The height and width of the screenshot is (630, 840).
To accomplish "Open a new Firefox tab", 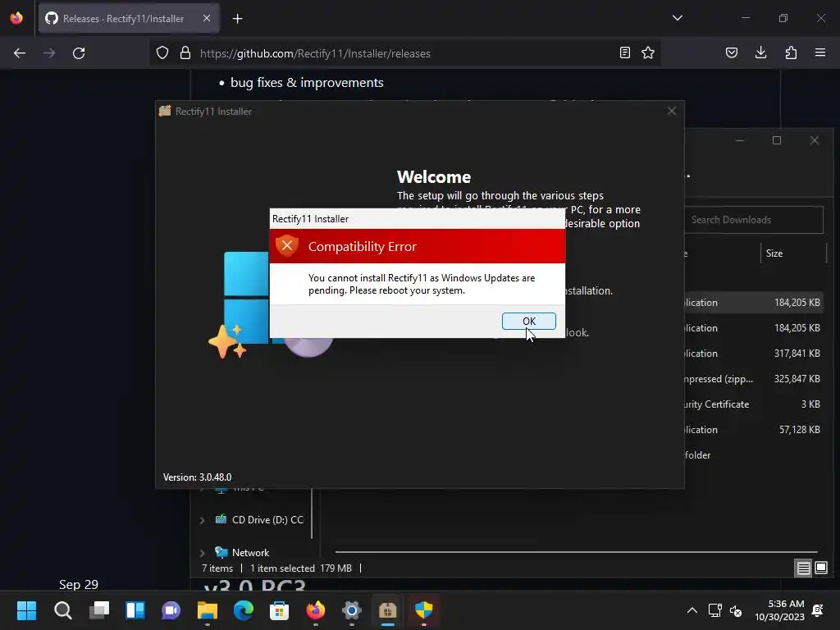I will (237, 19).
